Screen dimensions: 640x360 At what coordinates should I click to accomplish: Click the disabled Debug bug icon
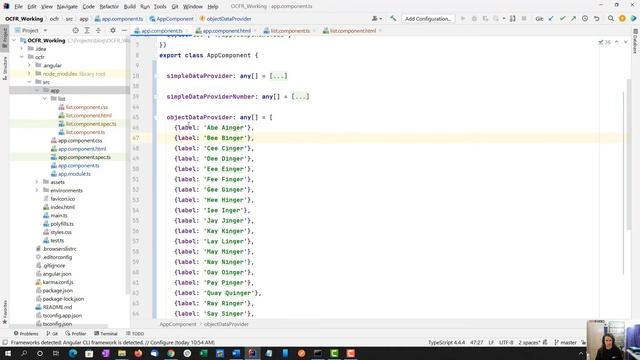(x=474, y=18)
